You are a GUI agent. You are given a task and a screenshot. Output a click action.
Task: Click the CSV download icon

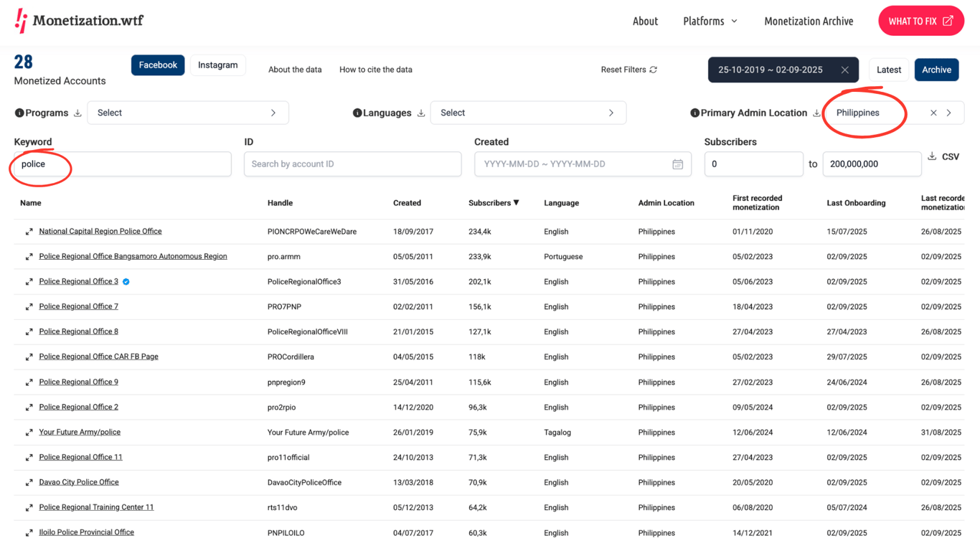932,156
